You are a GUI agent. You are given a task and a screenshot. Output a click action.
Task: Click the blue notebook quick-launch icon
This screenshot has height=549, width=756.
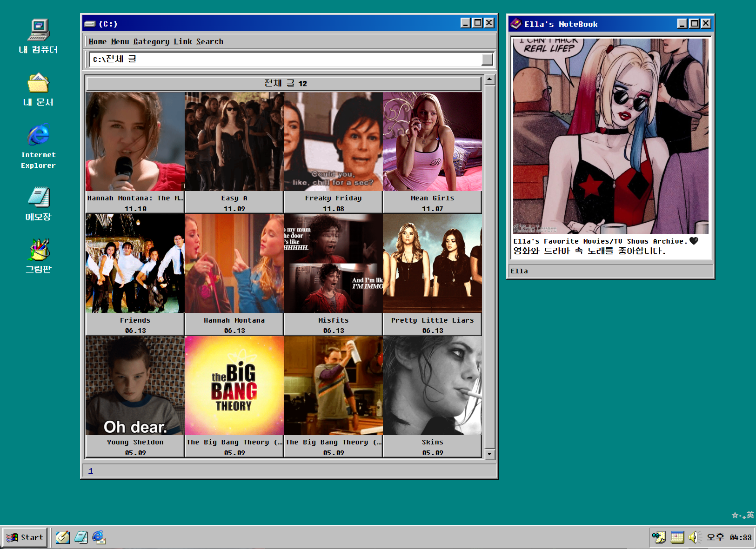81,537
